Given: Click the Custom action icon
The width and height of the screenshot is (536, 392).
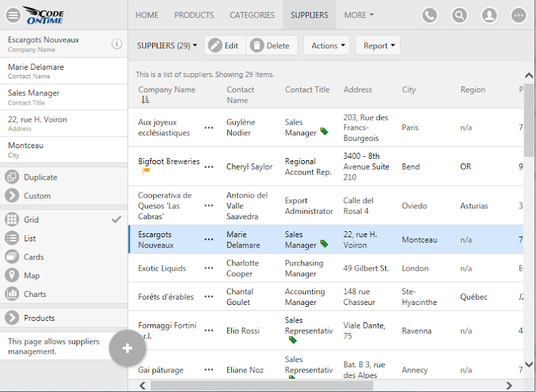Looking at the screenshot, I should 12,196.
